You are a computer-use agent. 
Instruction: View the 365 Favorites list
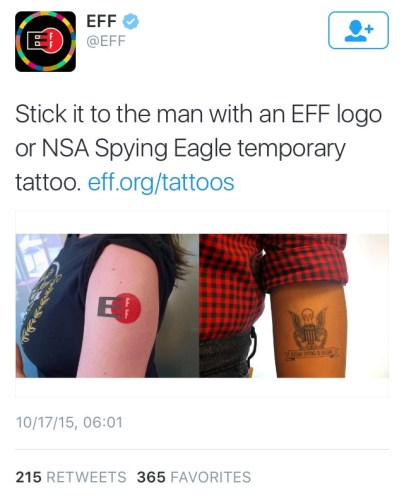[194, 477]
